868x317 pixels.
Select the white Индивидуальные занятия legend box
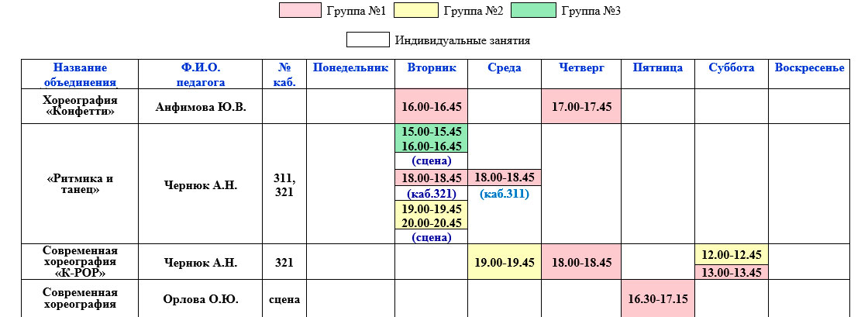click(x=367, y=40)
